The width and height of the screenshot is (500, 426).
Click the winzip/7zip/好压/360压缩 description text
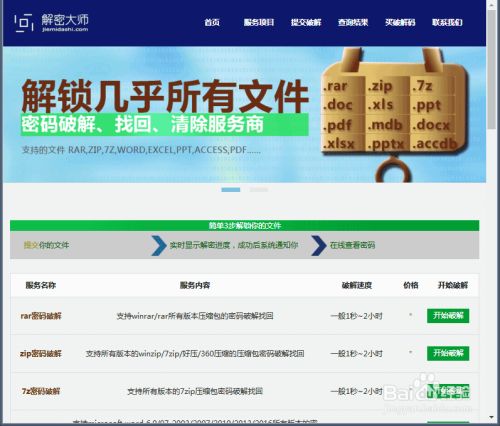coord(195,353)
